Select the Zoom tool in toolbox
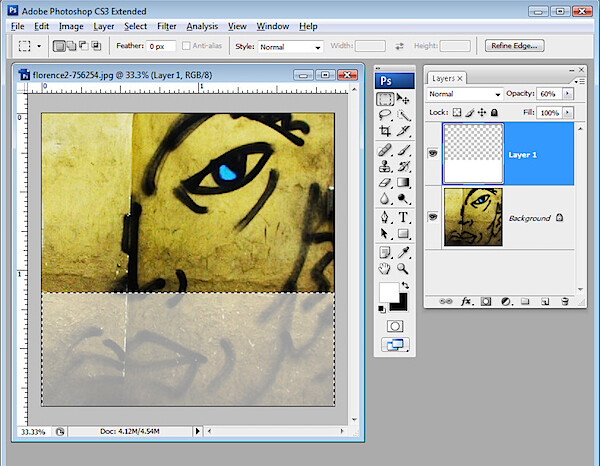The image size is (600, 466). click(403, 268)
